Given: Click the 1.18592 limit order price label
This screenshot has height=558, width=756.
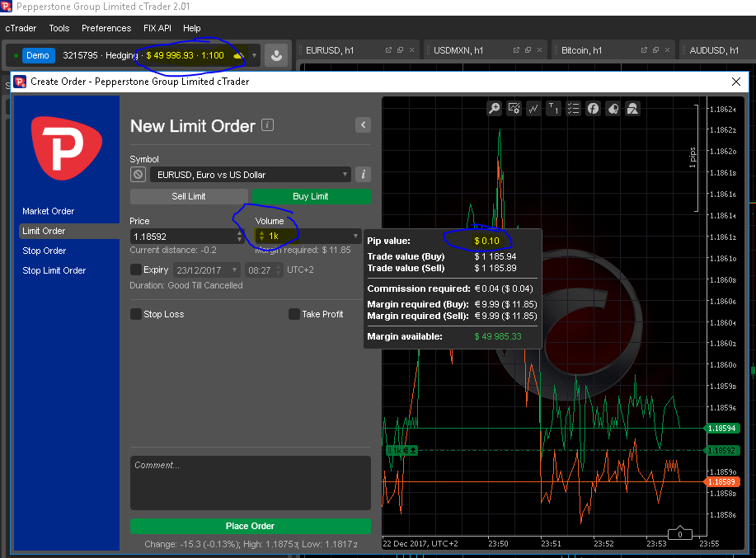Looking at the screenshot, I should tap(721, 451).
